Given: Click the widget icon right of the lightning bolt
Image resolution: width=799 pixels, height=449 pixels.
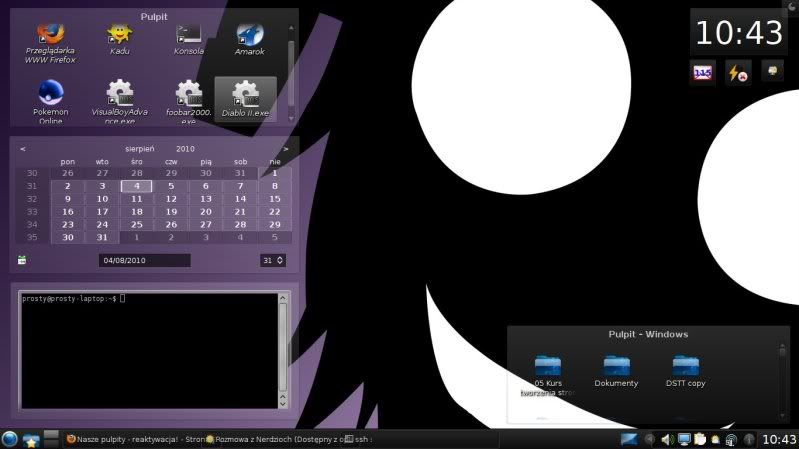Looking at the screenshot, I should click(773, 71).
